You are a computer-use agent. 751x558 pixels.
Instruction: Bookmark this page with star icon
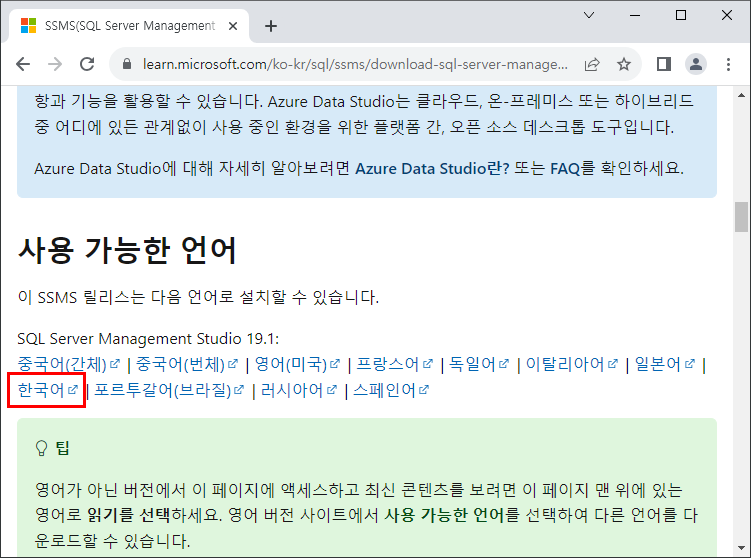pos(624,64)
